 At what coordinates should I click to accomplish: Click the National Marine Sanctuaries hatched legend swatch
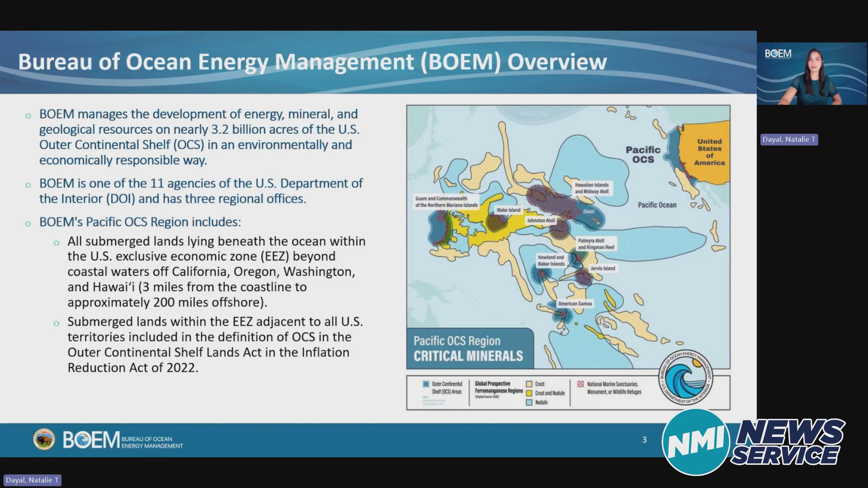point(580,384)
